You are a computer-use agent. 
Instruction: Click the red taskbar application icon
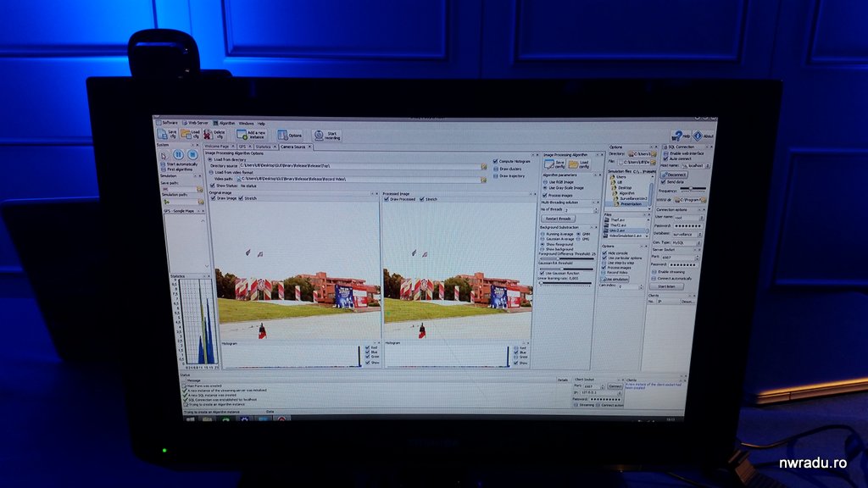click(x=281, y=419)
